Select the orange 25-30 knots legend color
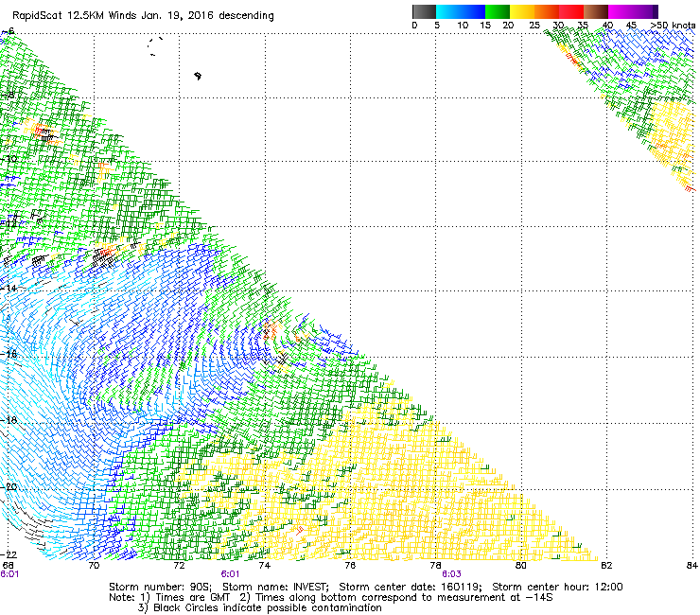Viewport: 700px width, 615px height. [547, 11]
